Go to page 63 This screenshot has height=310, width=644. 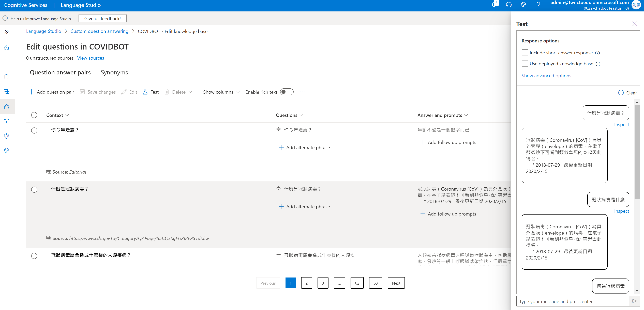pos(376,283)
